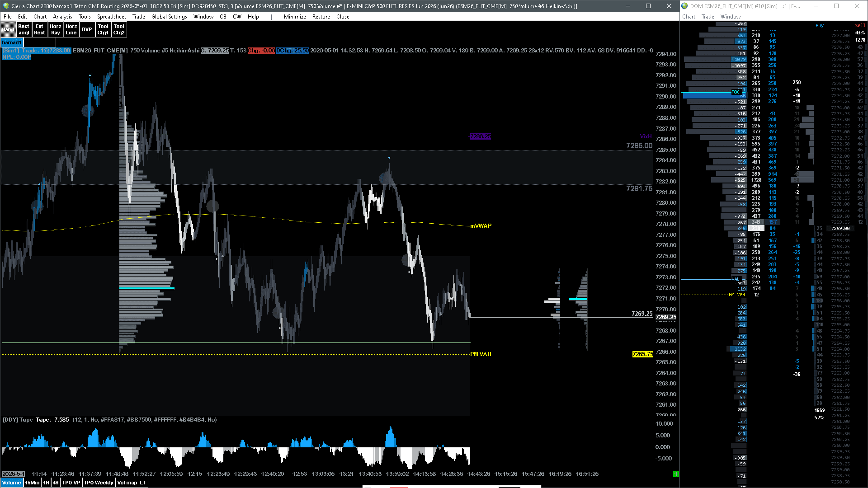Click the 7281.75 zone price label

[x=639, y=188]
